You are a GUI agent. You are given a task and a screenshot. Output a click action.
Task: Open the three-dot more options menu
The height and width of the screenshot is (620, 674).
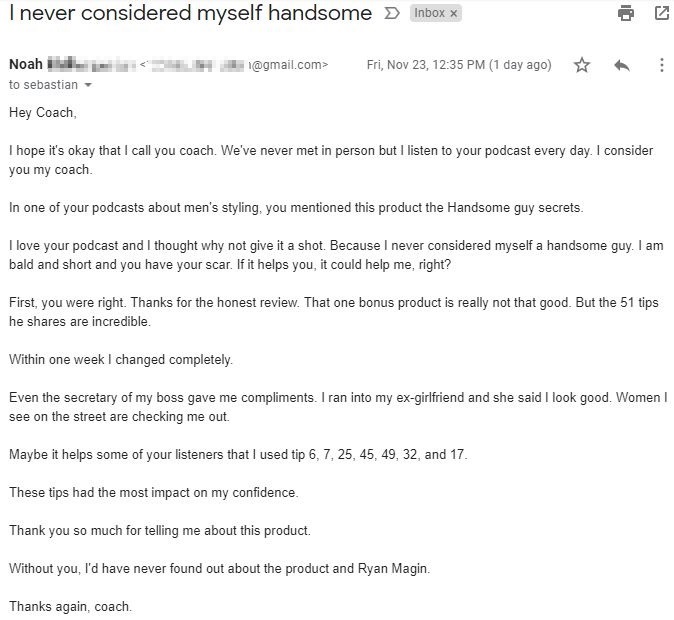coord(662,65)
